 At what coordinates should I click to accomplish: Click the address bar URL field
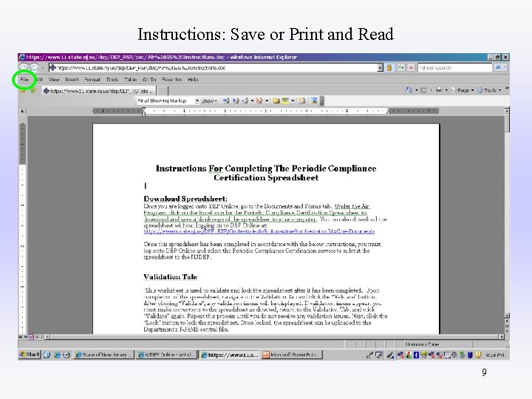click(213, 68)
